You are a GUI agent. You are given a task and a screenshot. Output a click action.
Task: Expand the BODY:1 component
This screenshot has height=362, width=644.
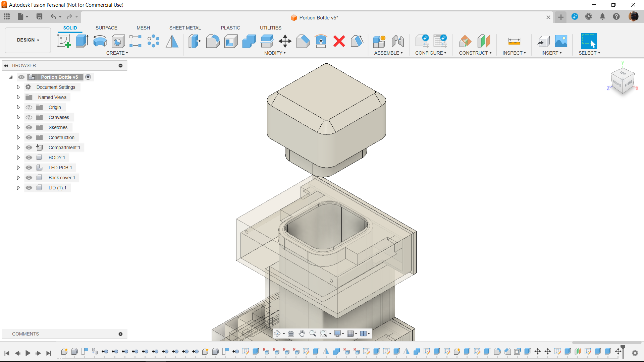point(18,157)
